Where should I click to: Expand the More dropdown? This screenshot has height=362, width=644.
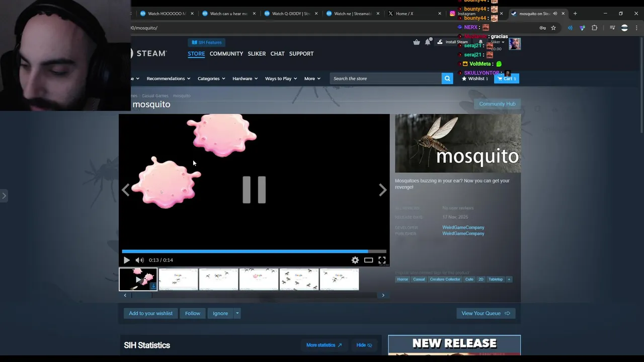point(312,78)
